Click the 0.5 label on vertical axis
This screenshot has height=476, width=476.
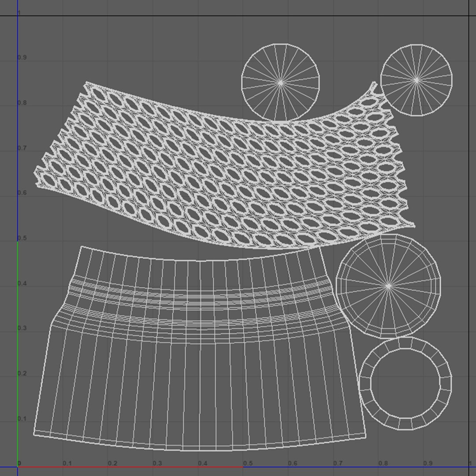(x=22, y=238)
